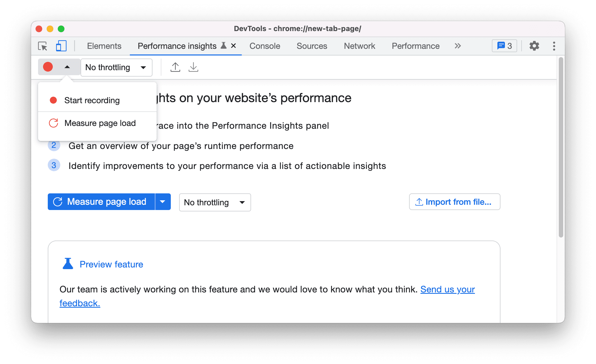Click the Start recording menu item
596x364 pixels.
[x=92, y=100]
